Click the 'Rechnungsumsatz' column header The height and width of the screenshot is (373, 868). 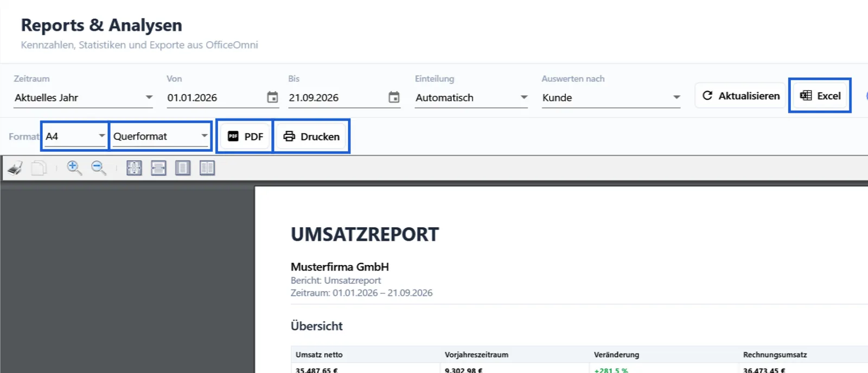click(775, 355)
